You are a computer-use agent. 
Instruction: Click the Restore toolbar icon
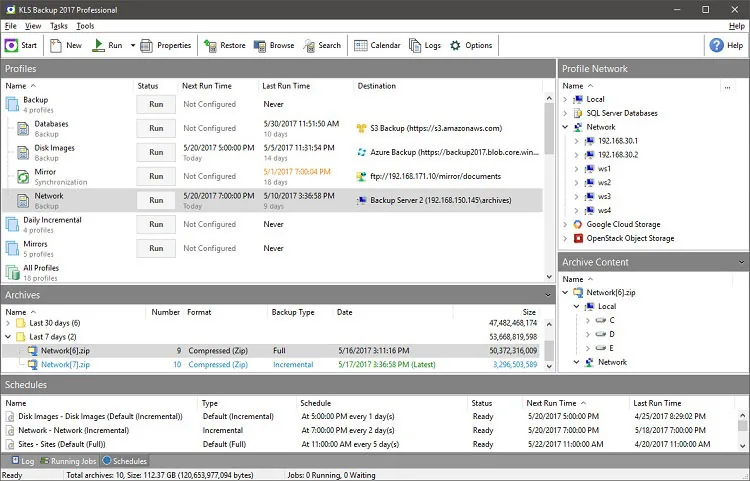[x=210, y=45]
